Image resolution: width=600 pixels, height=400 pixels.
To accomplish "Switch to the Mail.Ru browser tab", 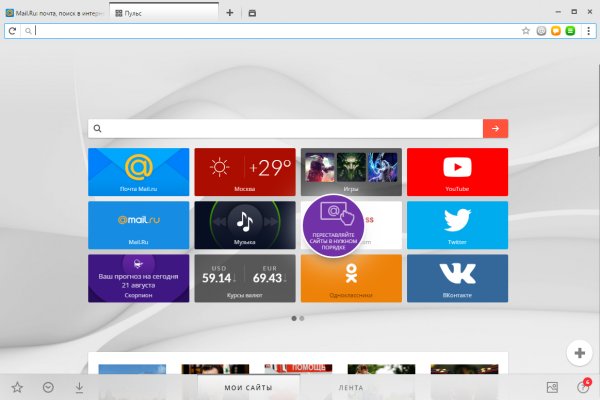I will click(x=55, y=13).
